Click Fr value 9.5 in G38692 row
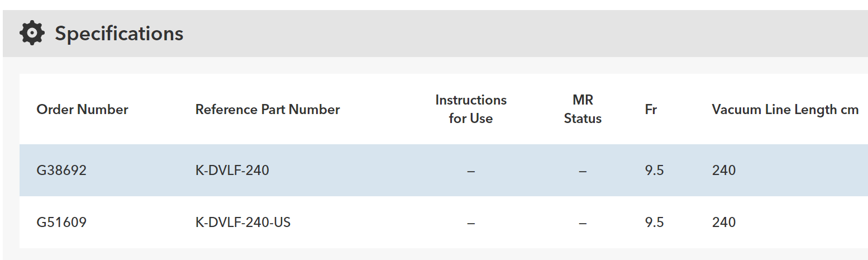The image size is (868, 260). (654, 171)
